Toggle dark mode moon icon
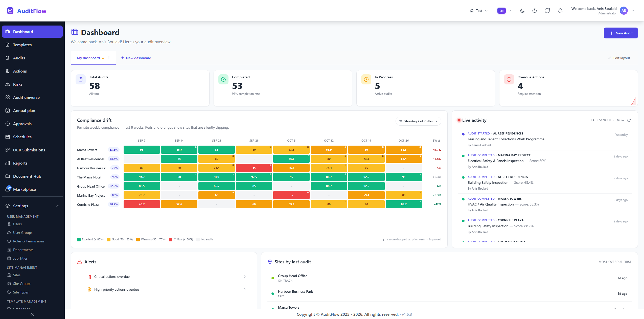 tap(522, 11)
